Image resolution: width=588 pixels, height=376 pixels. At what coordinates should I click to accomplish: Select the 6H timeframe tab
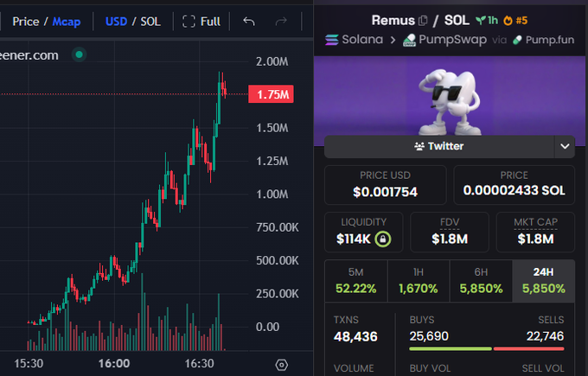click(481, 281)
